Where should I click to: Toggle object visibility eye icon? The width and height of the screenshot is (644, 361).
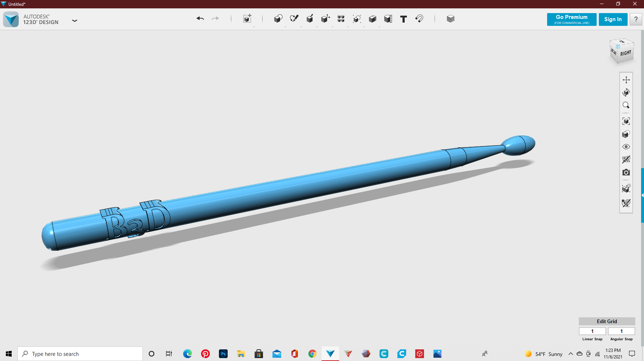click(626, 147)
